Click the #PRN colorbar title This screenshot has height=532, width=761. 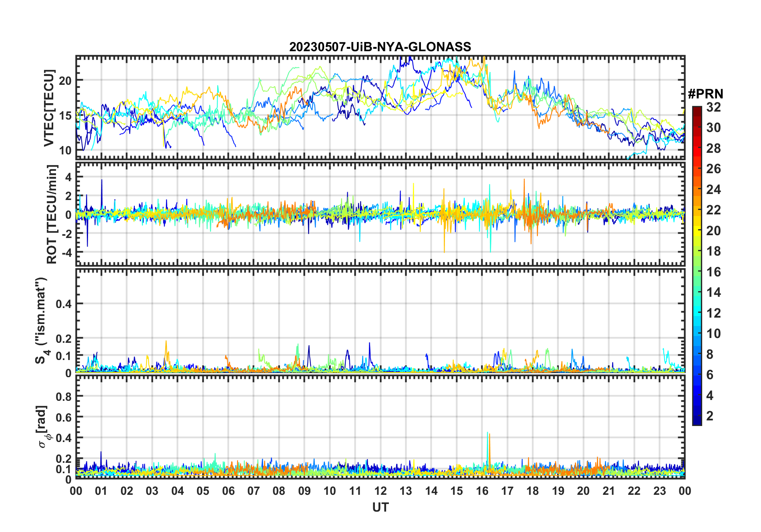click(705, 94)
